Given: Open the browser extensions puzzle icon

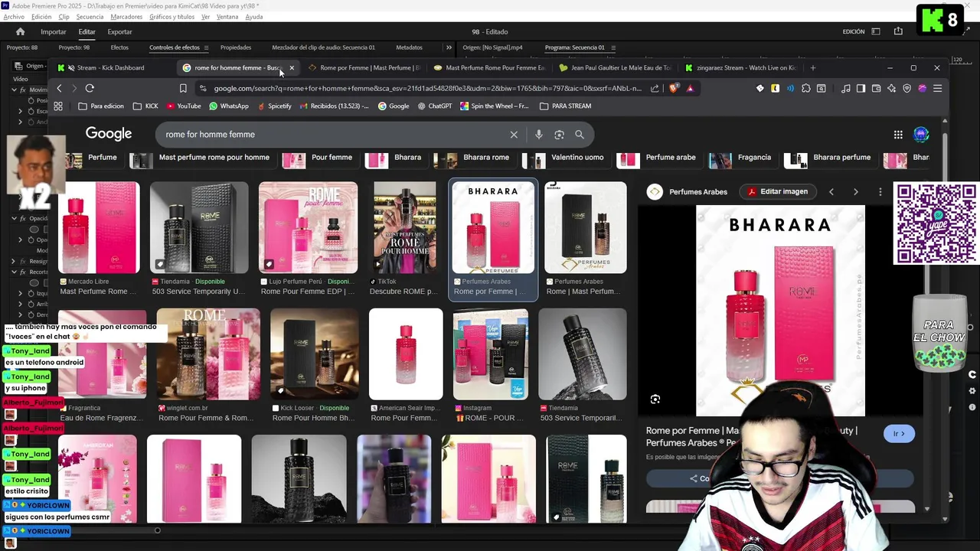Looking at the screenshot, I should [805, 88].
